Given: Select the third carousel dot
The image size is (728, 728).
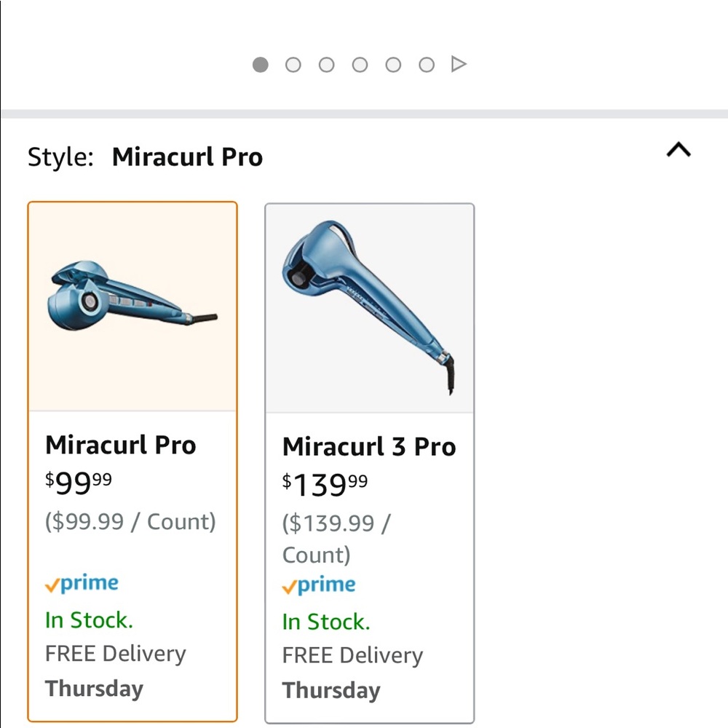Looking at the screenshot, I should [326, 64].
